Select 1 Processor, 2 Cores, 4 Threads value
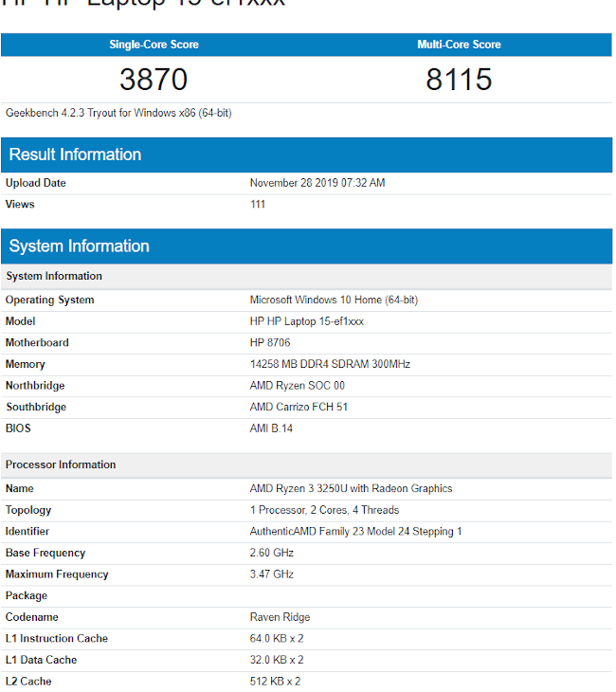616x692 pixels. pyautogui.click(x=324, y=510)
